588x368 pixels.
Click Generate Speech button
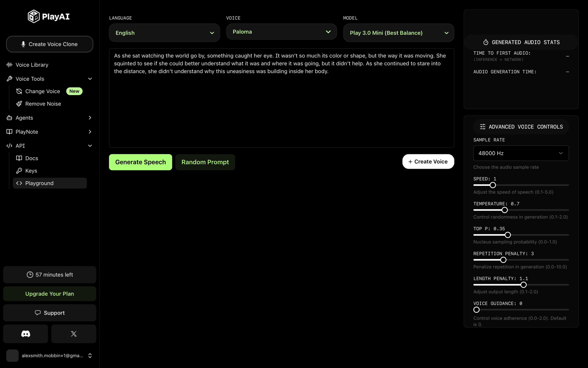pos(141,162)
